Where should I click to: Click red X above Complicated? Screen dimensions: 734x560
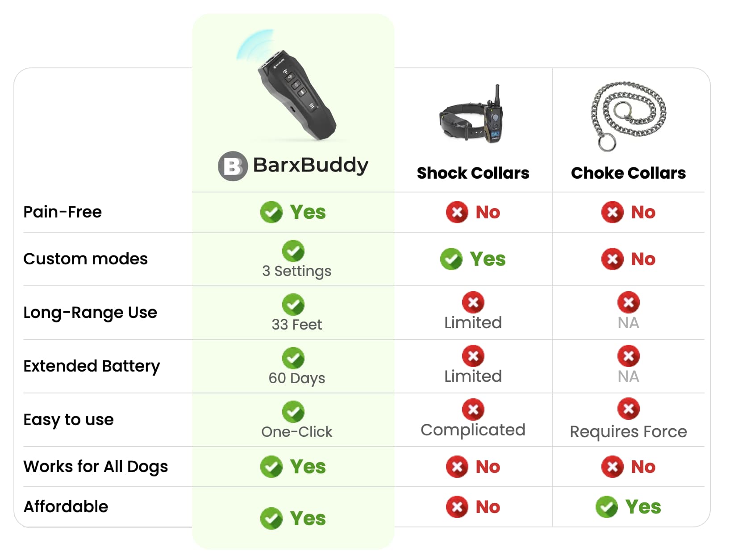[473, 409]
